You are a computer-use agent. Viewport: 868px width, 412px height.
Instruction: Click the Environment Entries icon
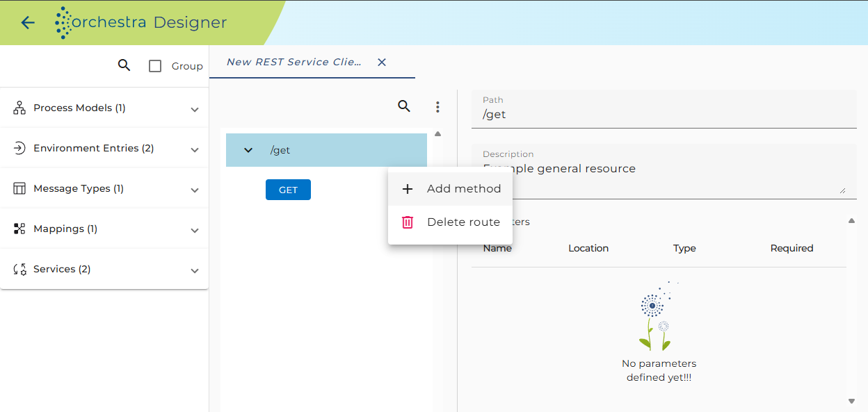(x=19, y=148)
